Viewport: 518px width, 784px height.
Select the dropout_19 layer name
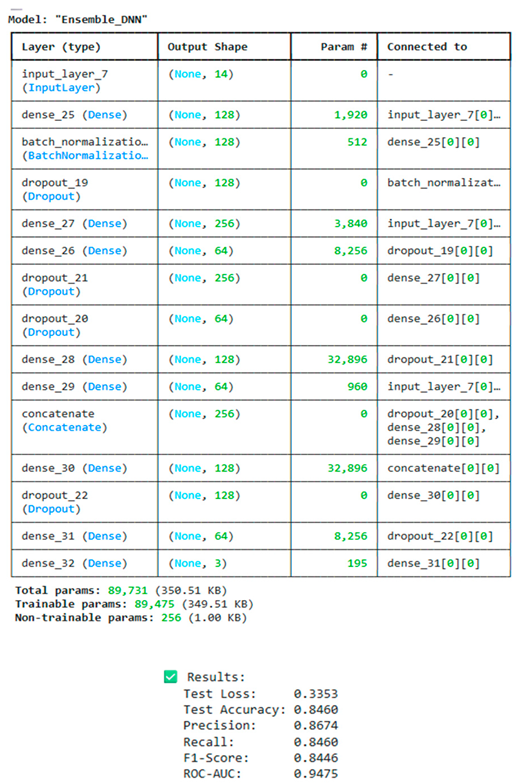pos(54,182)
